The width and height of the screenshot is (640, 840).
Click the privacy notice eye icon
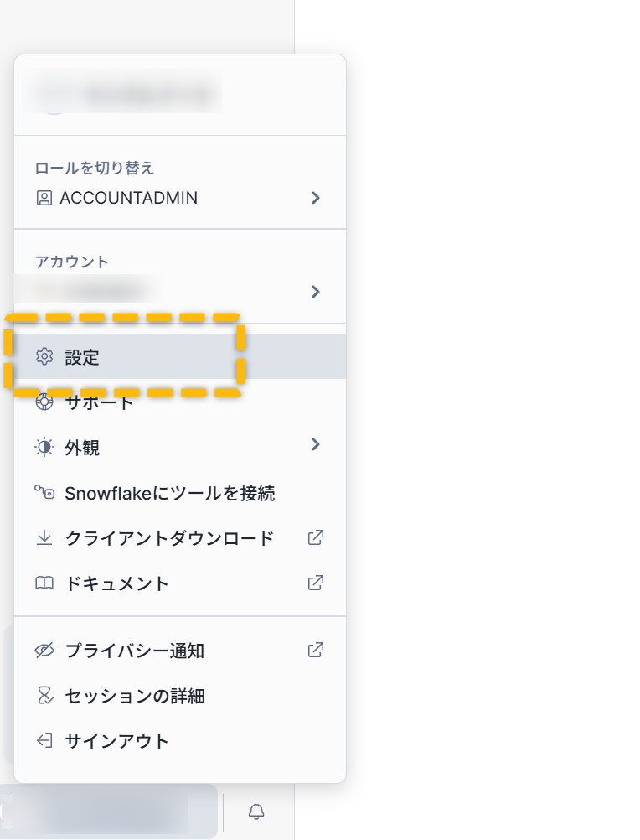click(x=44, y=651)
